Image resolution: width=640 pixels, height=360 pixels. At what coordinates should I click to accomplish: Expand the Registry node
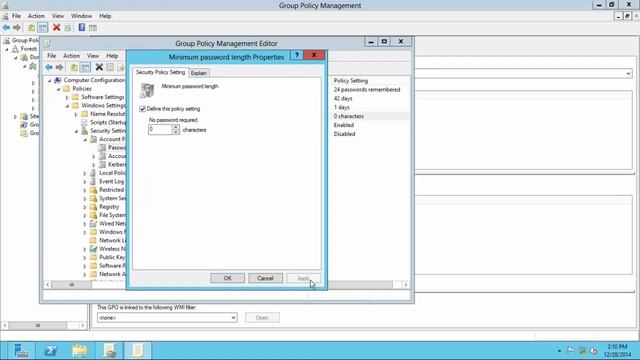click(85, 207)
